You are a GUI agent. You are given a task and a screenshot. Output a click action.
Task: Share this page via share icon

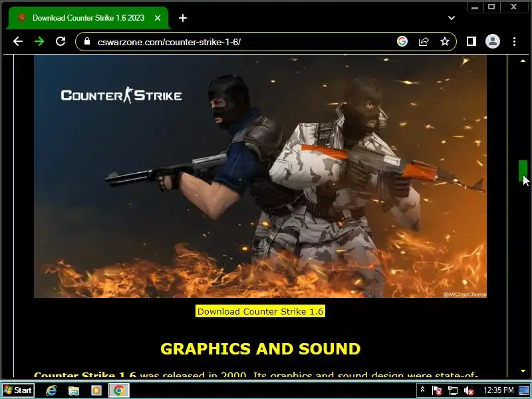coord(424,41)
